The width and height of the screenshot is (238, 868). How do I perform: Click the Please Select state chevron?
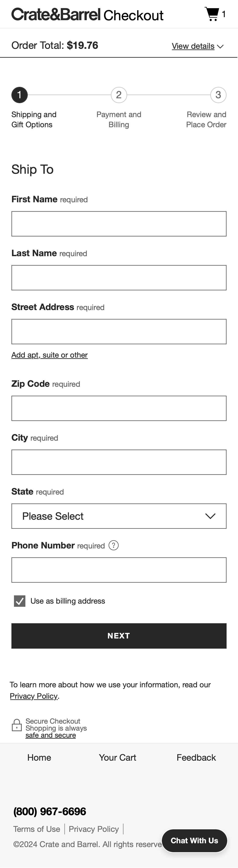click(210, 516)
